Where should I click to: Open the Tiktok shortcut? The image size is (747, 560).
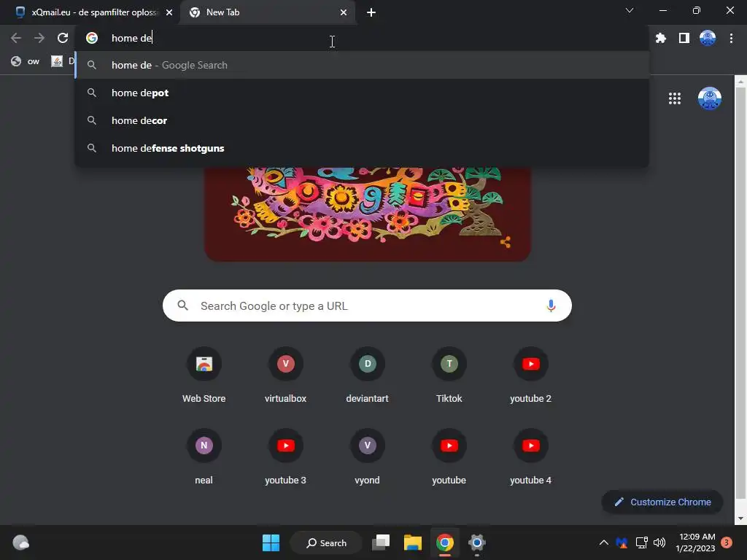pos(449,376)
